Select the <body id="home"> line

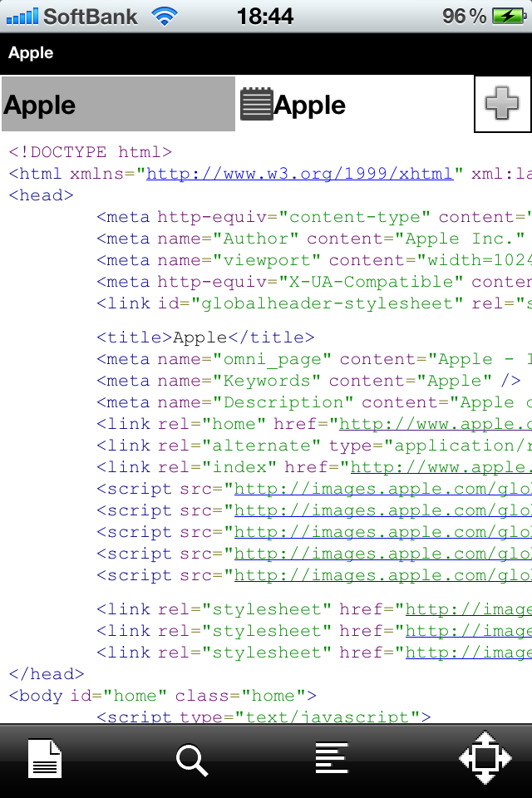[x=162, y=696]
